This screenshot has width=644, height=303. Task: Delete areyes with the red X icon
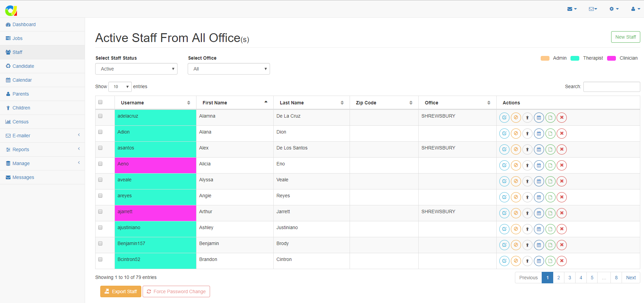[x=562, y=197]
